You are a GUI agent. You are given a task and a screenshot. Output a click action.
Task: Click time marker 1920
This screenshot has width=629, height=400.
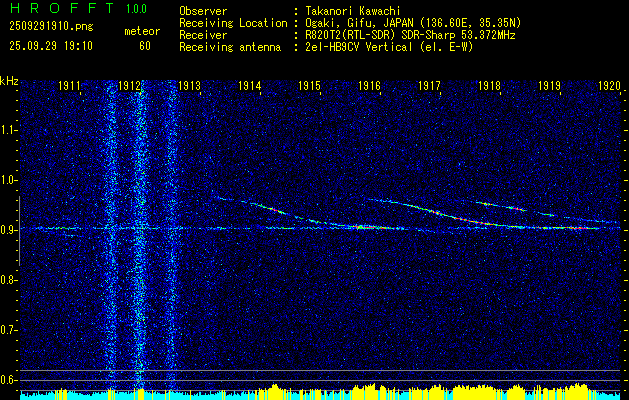(x=609, y=86)
